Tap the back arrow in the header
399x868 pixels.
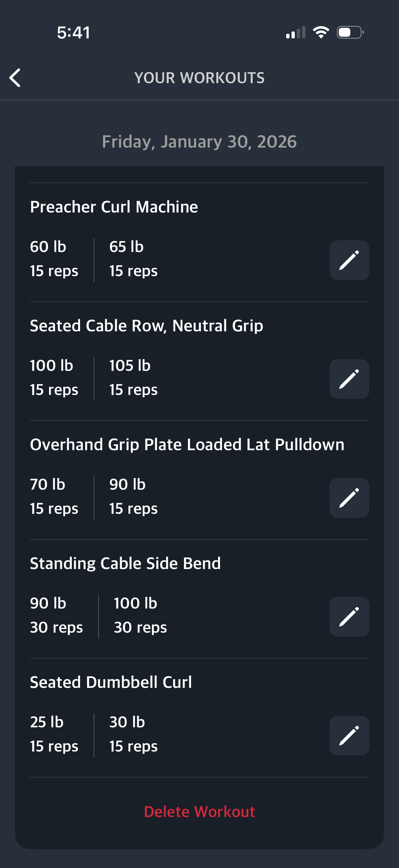tap(15, 78)
